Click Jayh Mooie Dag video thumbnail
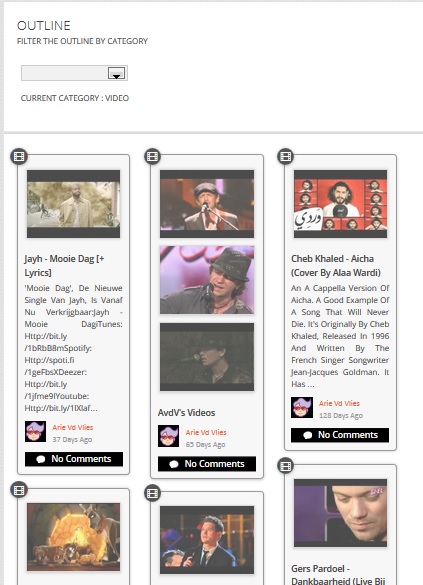Screen dimensions: 423x585 tap(73, 204)
